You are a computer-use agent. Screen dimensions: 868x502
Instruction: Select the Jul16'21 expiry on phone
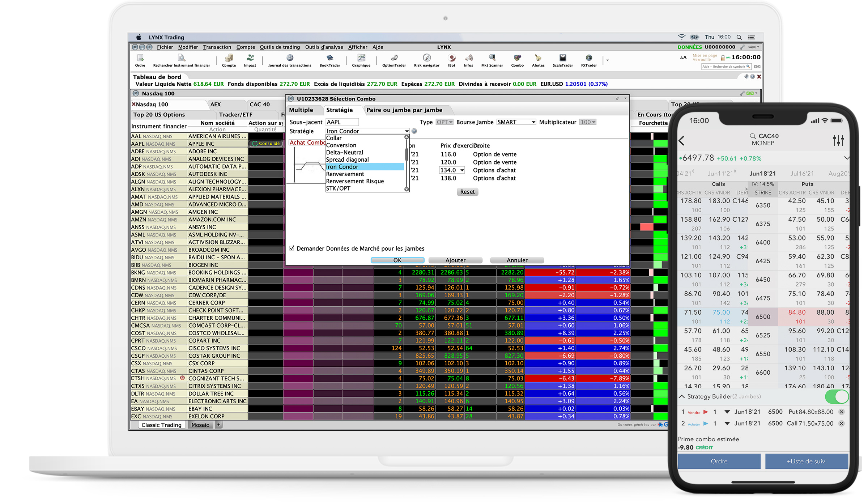pyautogui.click(x=802, y=174)
